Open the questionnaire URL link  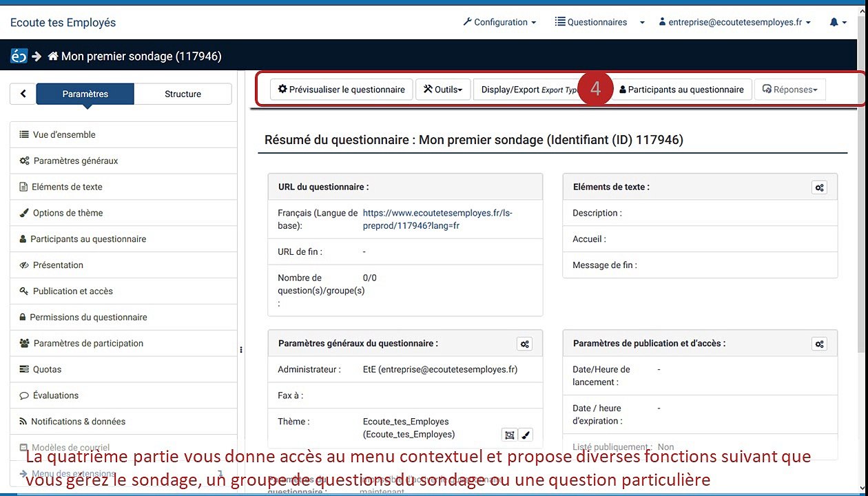coord(437,219)
